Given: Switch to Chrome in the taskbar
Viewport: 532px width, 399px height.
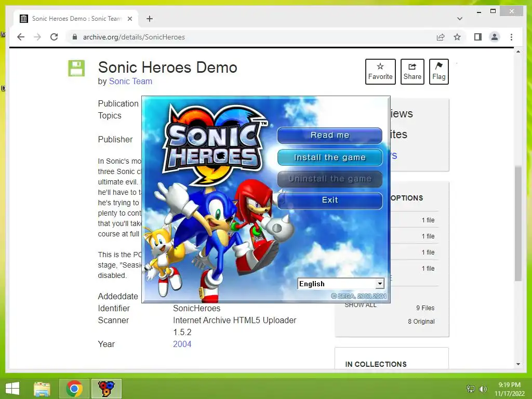Looking at the screenshot, I should (74, 389).
